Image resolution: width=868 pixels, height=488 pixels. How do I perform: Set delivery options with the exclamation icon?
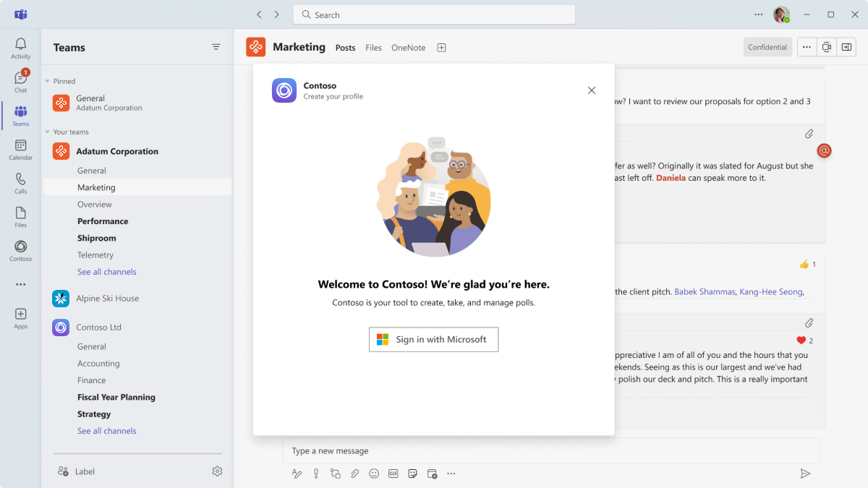click(x=316, y=474)
